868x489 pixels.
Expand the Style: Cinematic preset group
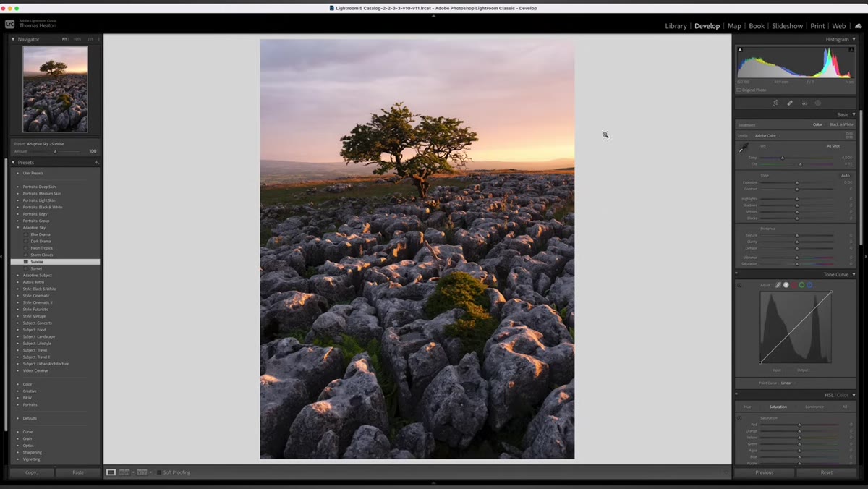(18, 296)
